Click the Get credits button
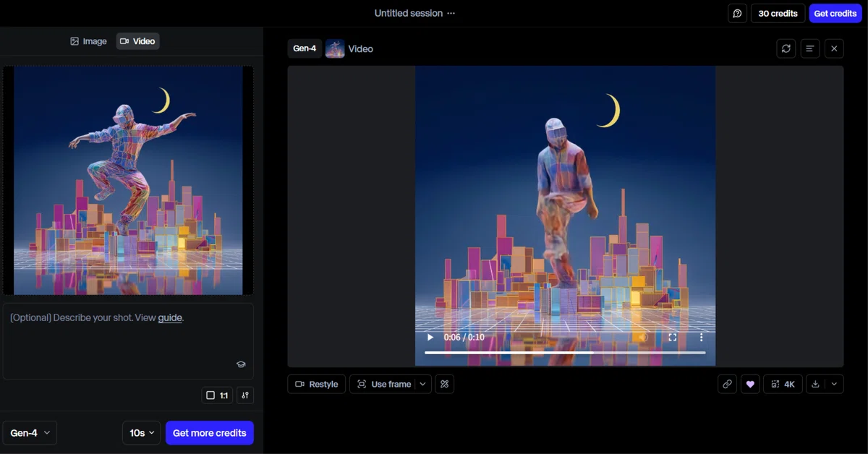Screen dimensions: 868x454 tap(835, 14)
